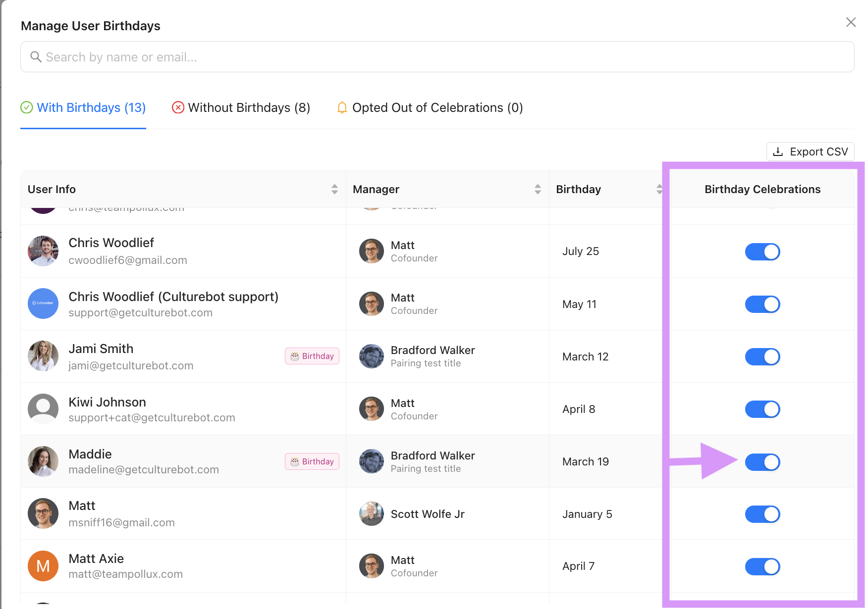Click Kiwi Johnson's gray placeholder avatar
The image size is (868, 609).
[43, 409]
